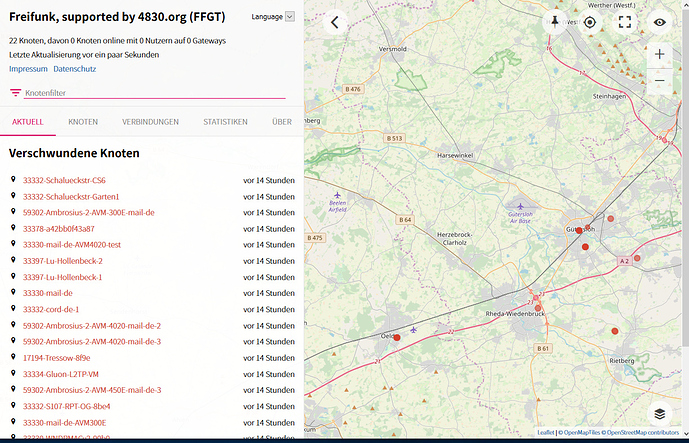Switch to the Knoten tab
689x443 pixels.
tap(83, 122)
